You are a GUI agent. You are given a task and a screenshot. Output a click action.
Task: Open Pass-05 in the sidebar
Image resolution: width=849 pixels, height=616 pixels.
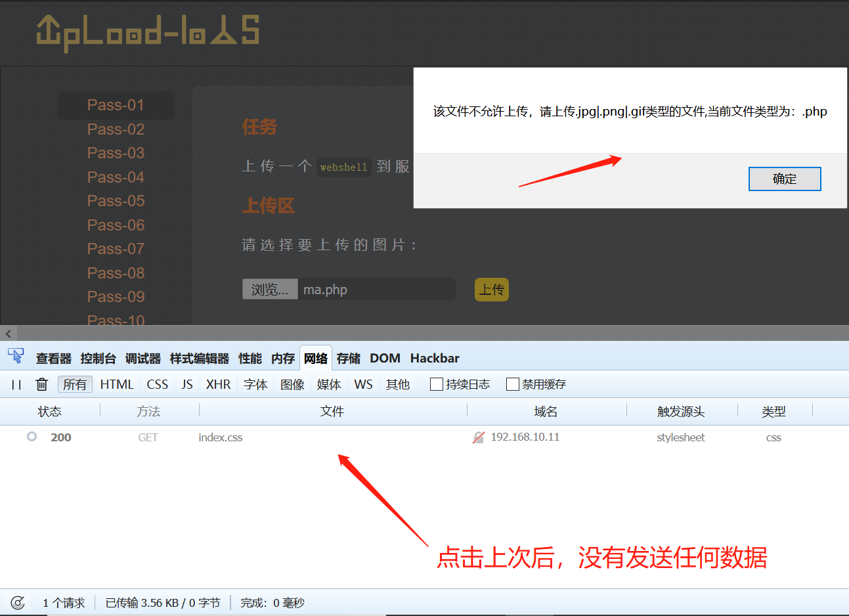point(116,201)
